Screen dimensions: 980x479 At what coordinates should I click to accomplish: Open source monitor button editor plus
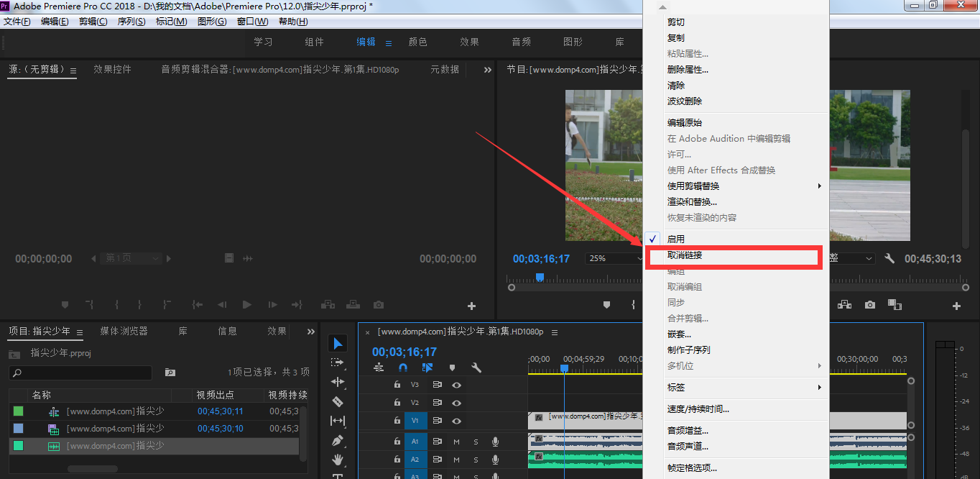472,306
